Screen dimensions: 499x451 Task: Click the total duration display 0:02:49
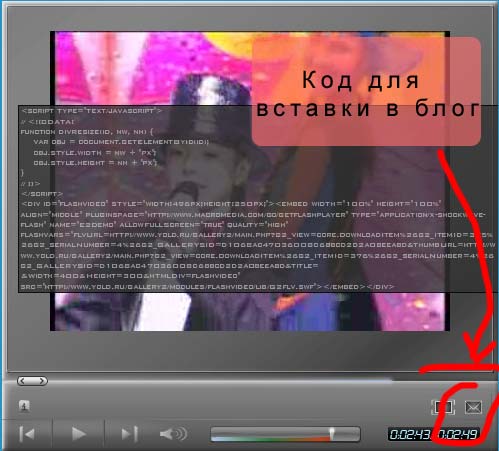(x=457, y=434)
